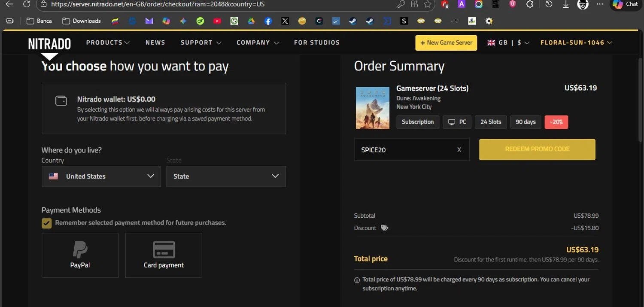Open the Venezuela flag bookmark
644x307 pixels.
(115, 21)
